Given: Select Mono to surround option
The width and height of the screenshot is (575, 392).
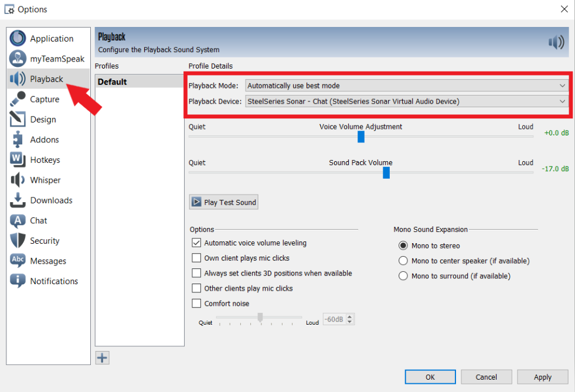Looking at the screenshot, I should [403, 276].
